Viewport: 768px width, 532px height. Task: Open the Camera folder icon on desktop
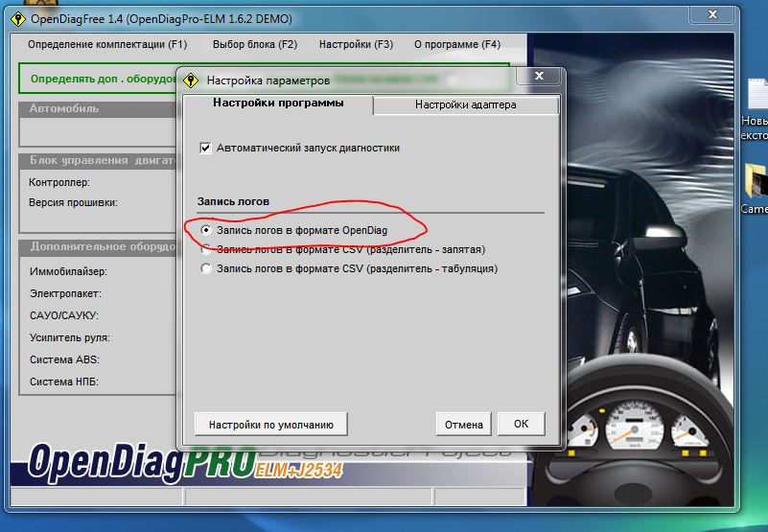point(755,189)
